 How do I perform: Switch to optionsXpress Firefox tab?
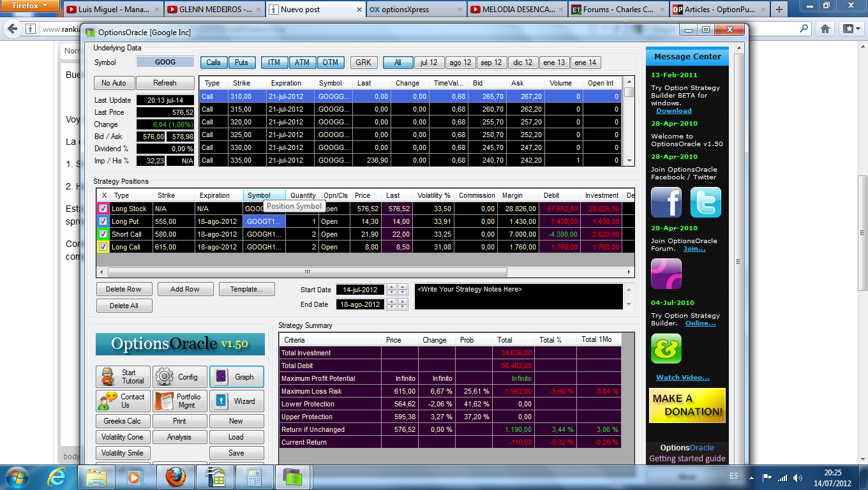click(416, 10)
